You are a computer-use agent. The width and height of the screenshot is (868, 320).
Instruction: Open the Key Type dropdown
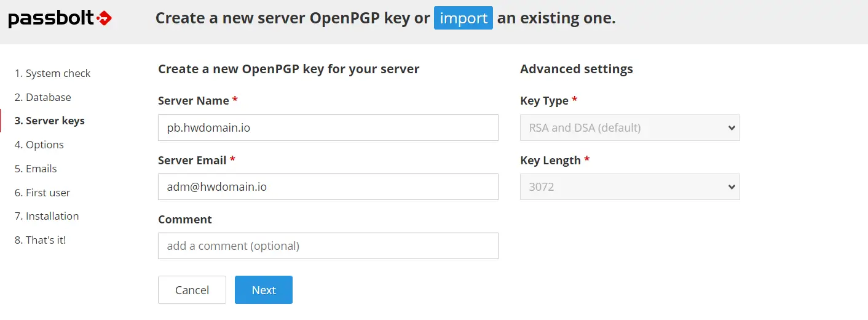click(x=629, y=127)
